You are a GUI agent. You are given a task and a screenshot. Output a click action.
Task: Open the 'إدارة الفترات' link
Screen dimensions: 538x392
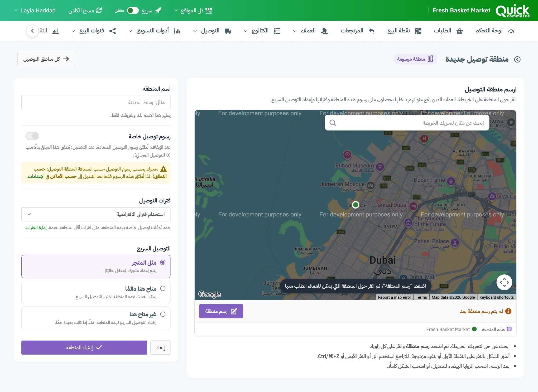36,228
